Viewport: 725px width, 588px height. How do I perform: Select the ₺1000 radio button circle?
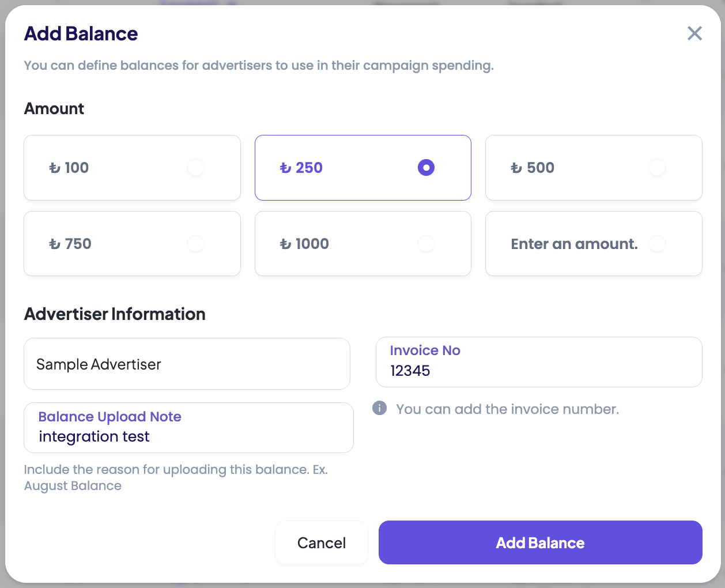point(426,244)
